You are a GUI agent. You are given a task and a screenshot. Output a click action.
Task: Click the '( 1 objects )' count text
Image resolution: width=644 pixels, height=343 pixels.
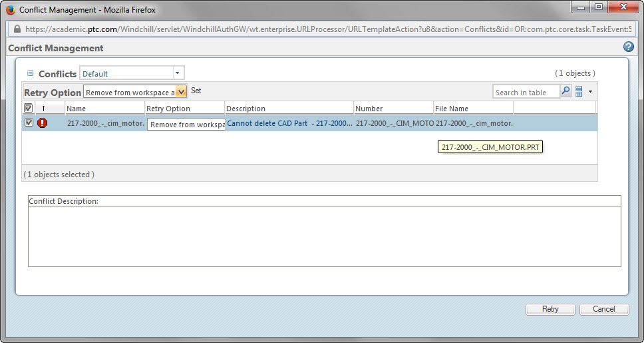tap(575, 73)
